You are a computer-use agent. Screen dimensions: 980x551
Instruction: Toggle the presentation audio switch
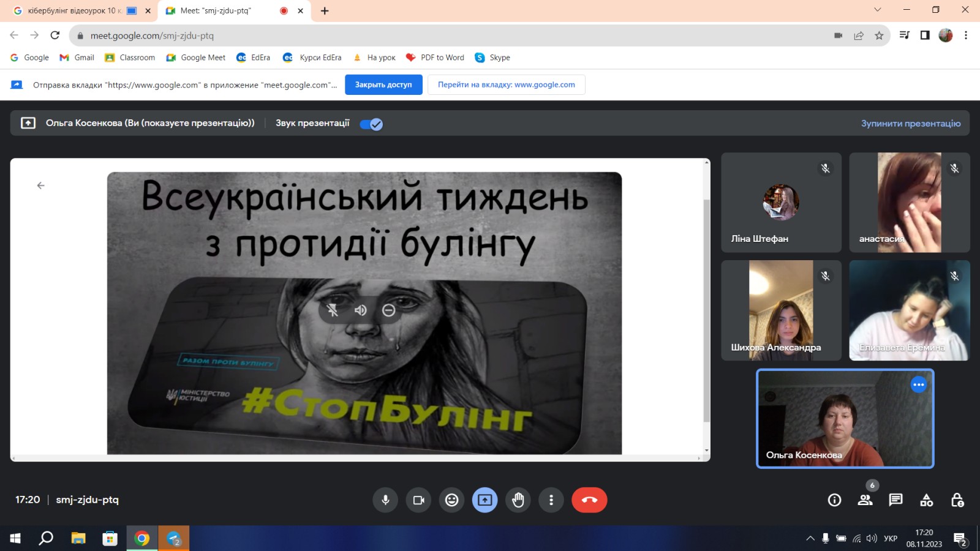pyautogui.click(x=371, y=124)
